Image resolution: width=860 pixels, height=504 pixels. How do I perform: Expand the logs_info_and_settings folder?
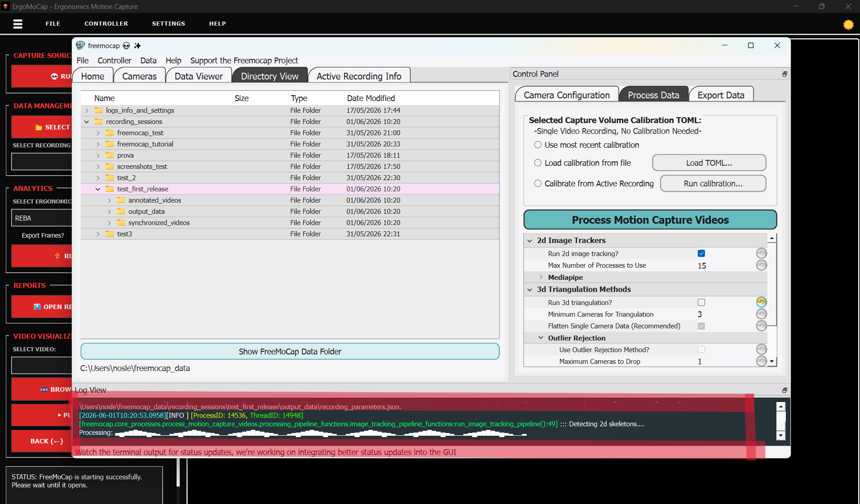87,110
